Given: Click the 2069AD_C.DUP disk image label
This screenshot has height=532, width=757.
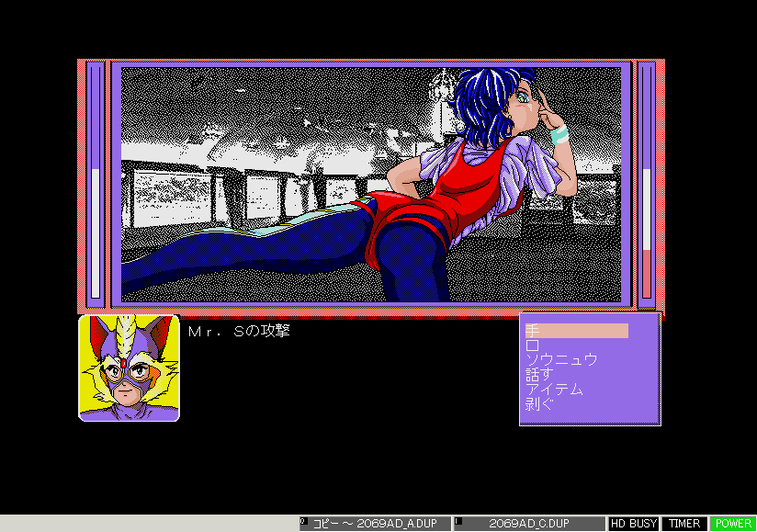Looking at the screenshot, I should [x=527, y=524].
